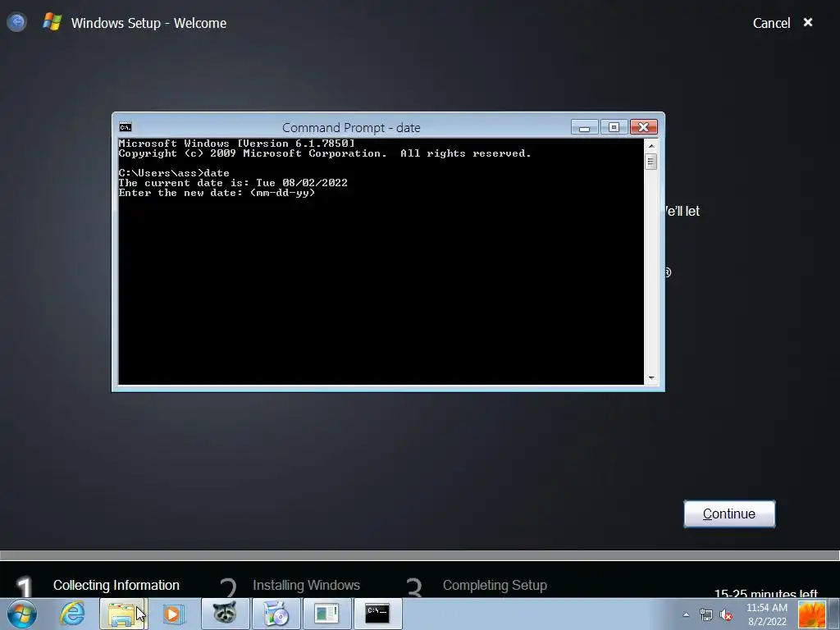Click the Command Prompt title bar text
The height and width of the screenshot is (630, 840).
351,127
